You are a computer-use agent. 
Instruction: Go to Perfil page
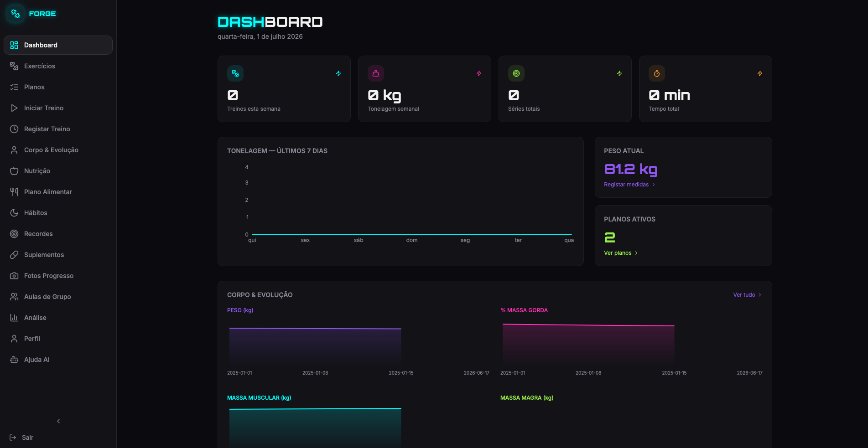(58, 339)
